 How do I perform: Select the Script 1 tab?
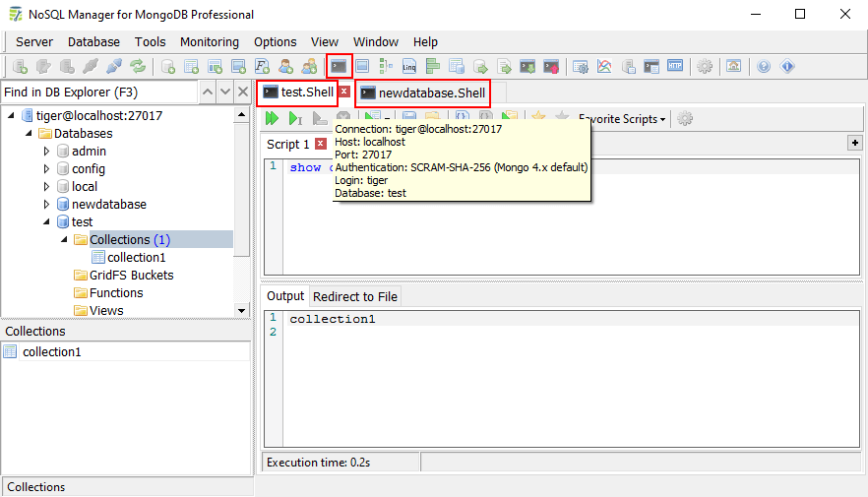(x=287, y=145)
